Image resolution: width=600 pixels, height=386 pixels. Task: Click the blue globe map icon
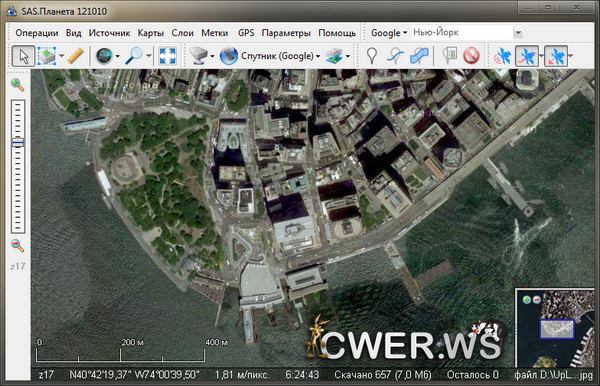pos(229,56)
